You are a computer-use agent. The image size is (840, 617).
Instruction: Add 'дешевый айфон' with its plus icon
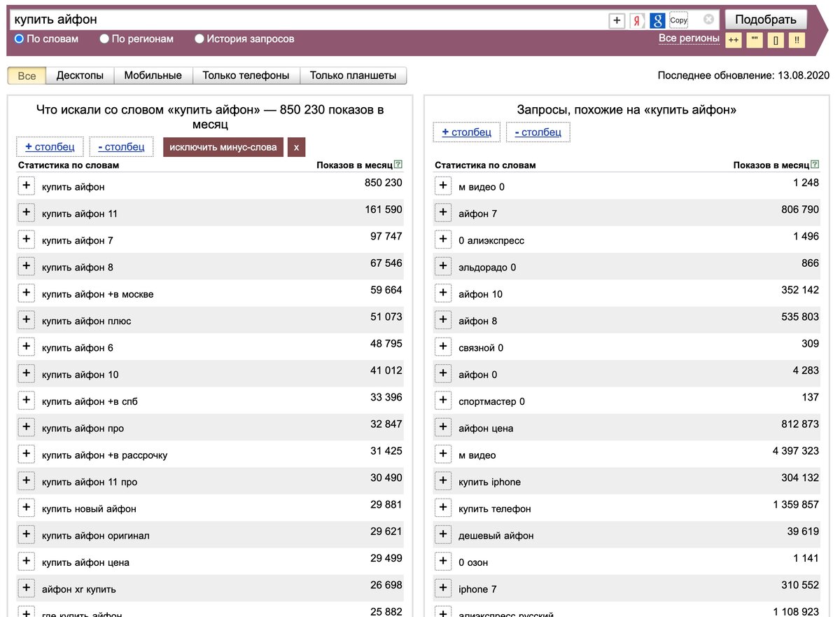pos(443,534)
